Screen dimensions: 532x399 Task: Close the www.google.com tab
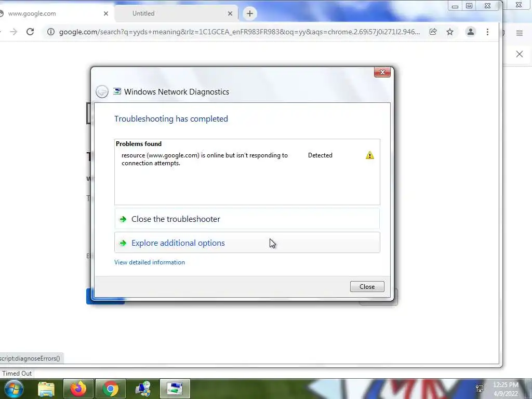coord(106,14)
